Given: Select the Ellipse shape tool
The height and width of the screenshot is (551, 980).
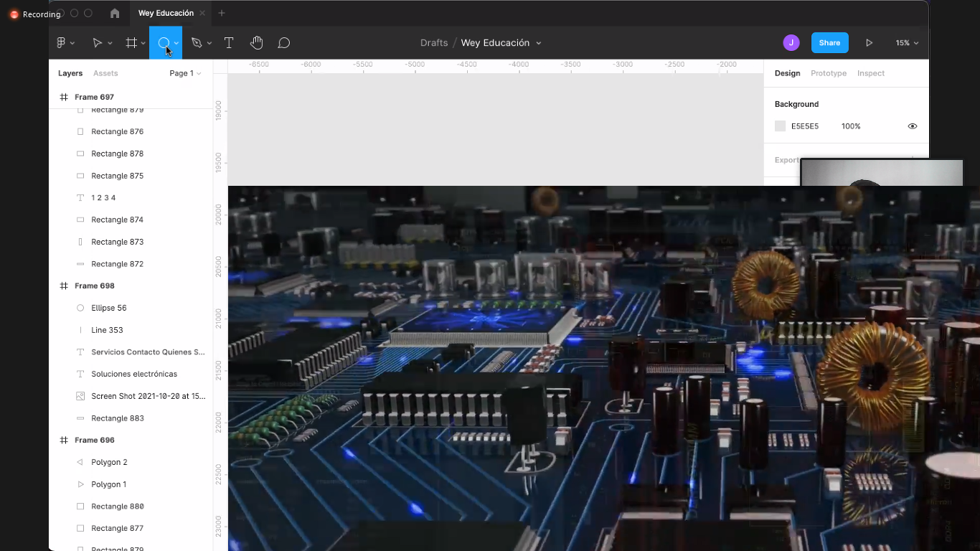Looking at the screenshot, I should 164,43.
